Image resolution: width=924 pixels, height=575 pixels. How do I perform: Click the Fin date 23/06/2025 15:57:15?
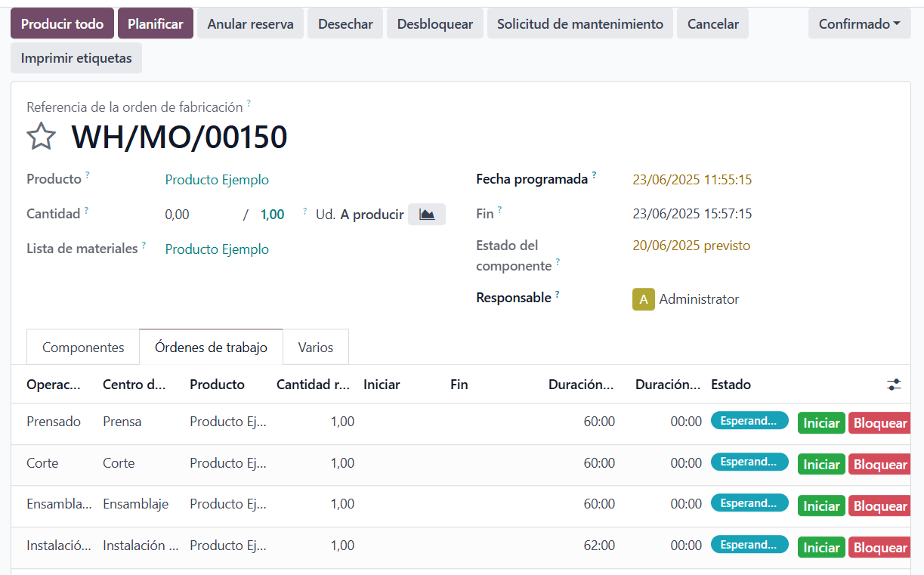tap(692, 214)
